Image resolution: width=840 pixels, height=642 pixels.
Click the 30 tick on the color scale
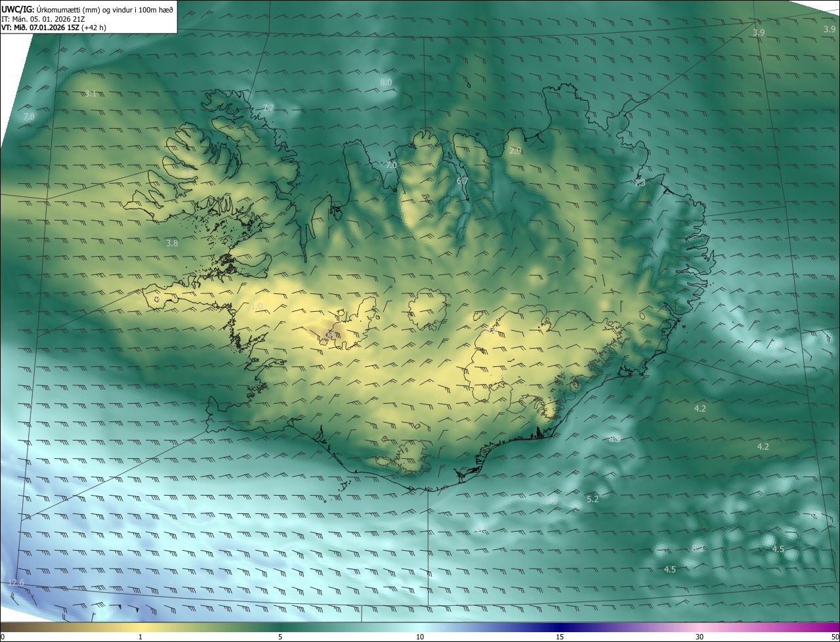pos(700,637)
